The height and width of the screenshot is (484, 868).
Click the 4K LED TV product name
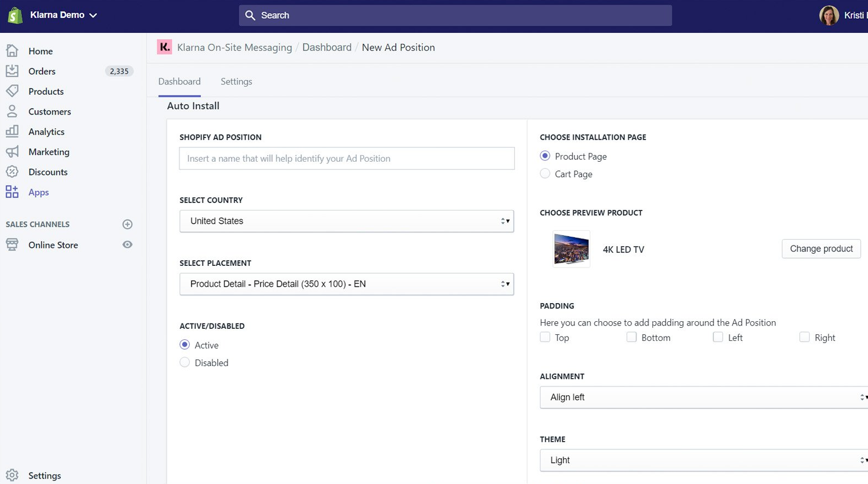point(623,249)
